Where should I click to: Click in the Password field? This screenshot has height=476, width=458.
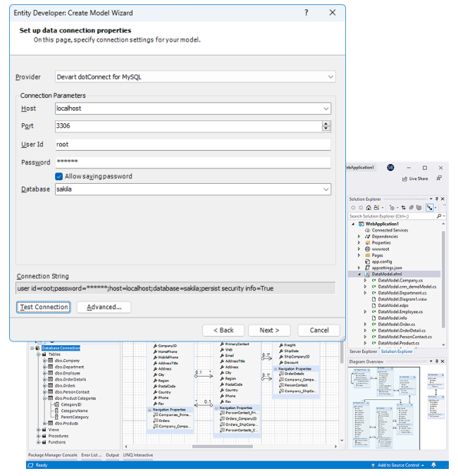point(193,163)
